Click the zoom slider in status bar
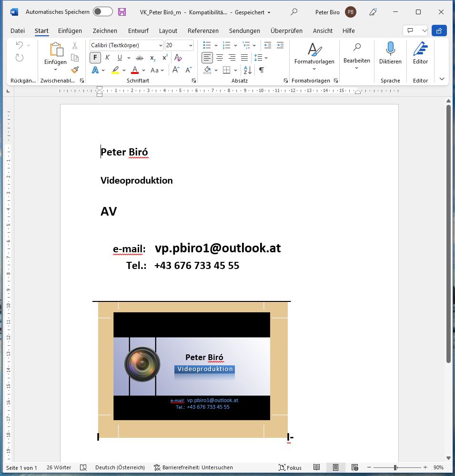The height and width of the screenshot is (476, 455). 395,468
